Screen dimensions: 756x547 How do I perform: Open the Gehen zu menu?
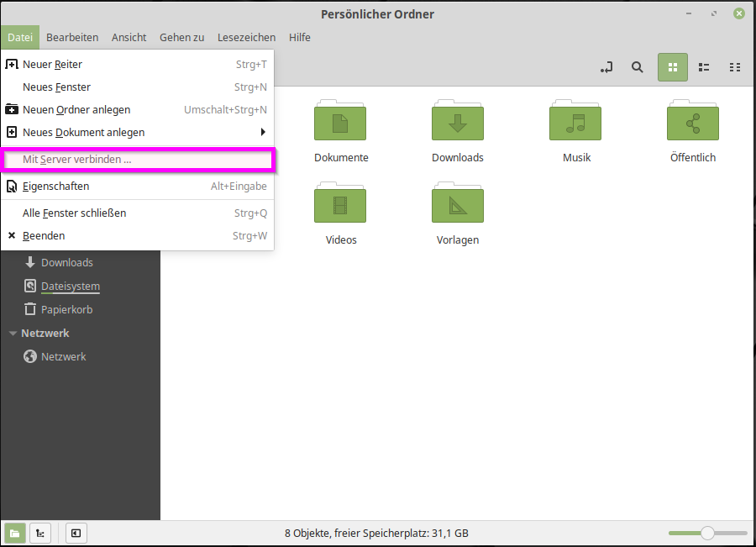click(181, 38)
